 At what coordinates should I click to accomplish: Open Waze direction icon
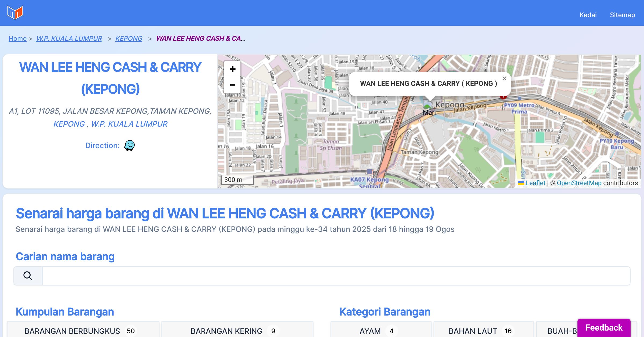tap(129, 145)
